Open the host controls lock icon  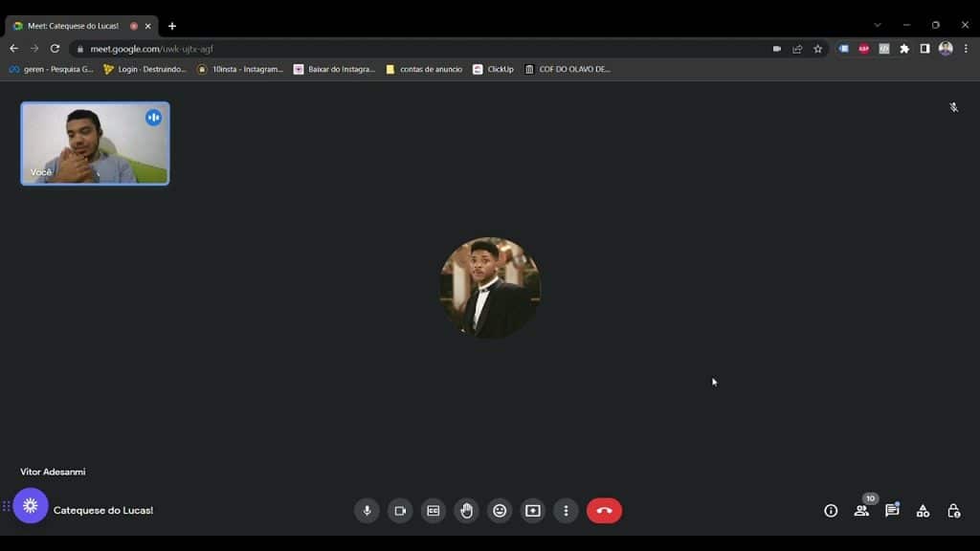click(953, 511)
